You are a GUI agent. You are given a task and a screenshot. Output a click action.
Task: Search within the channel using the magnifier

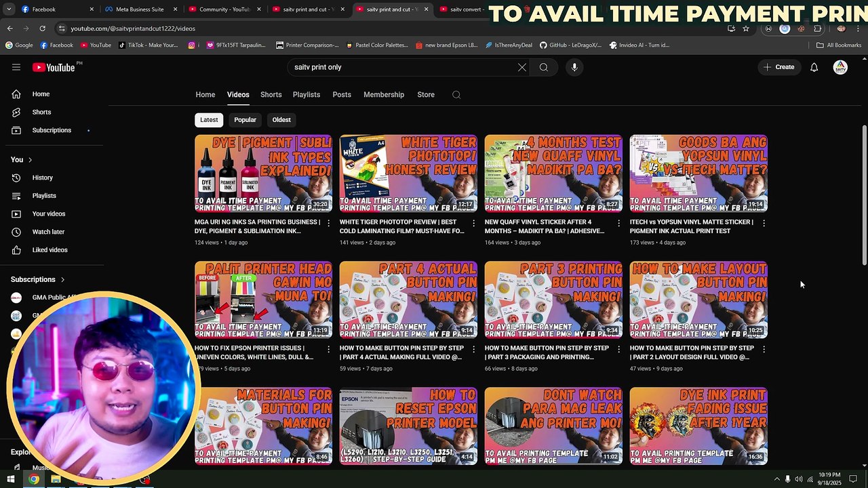[x=456, y=95]
